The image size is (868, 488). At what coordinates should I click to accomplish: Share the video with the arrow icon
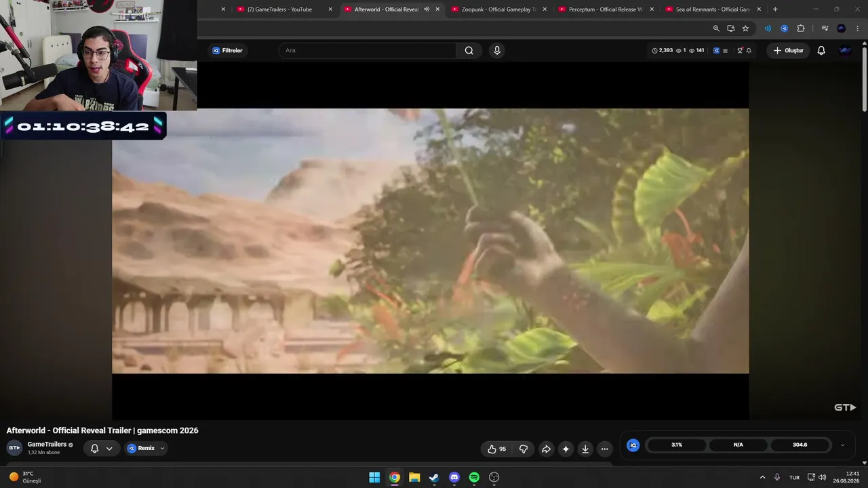pos(546,449)
